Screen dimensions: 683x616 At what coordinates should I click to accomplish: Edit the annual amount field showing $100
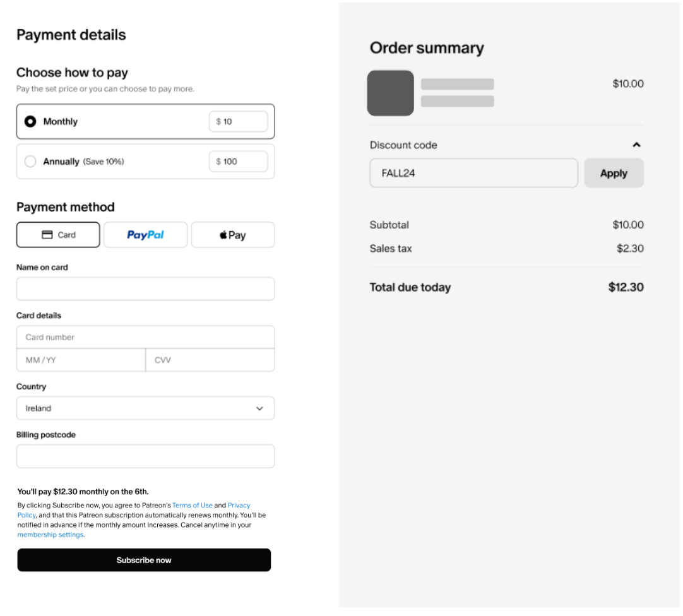238,162
